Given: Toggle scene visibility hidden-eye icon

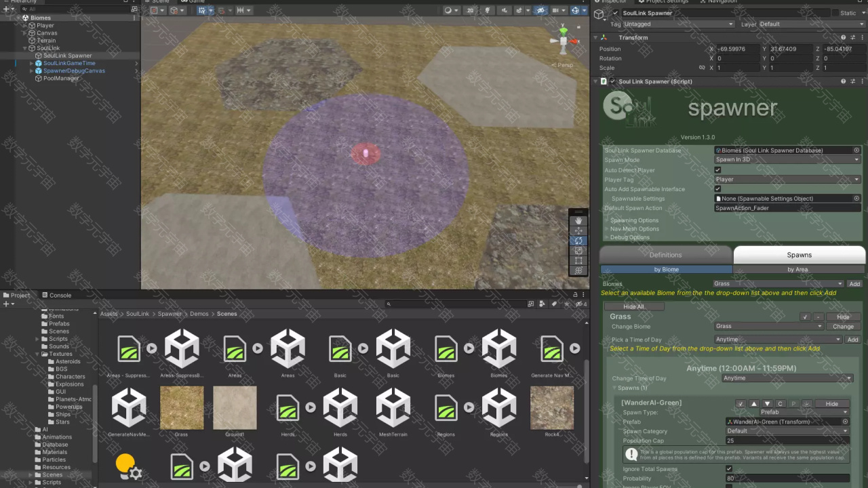Looking at the screenshot, I should (x=540, y=10).
